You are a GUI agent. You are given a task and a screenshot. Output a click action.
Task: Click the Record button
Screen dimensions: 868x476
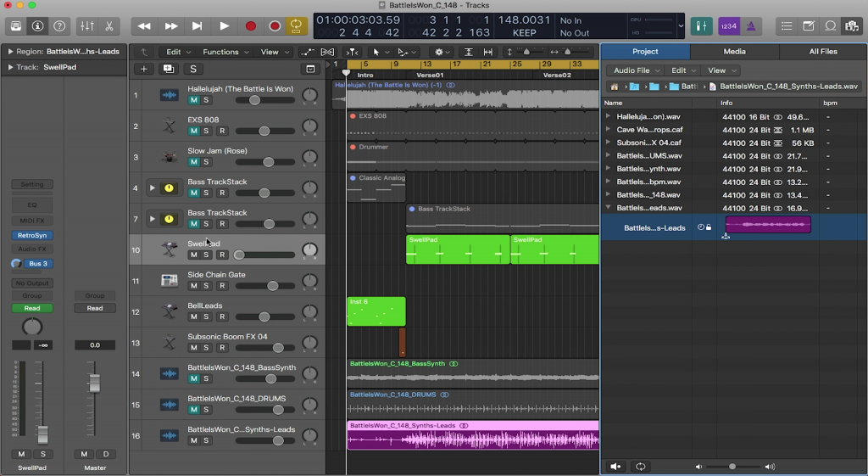[250, 26]
